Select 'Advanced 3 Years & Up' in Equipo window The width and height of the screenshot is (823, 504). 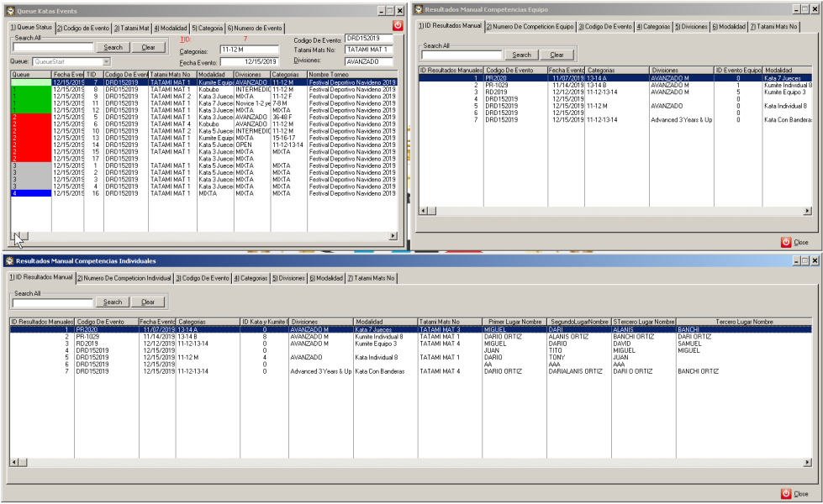click(x=681, y=119)
